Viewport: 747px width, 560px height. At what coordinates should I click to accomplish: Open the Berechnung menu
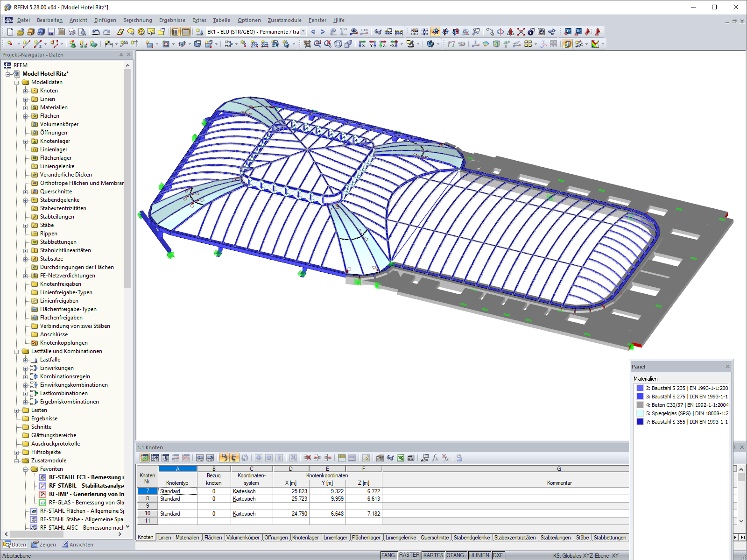137,20
